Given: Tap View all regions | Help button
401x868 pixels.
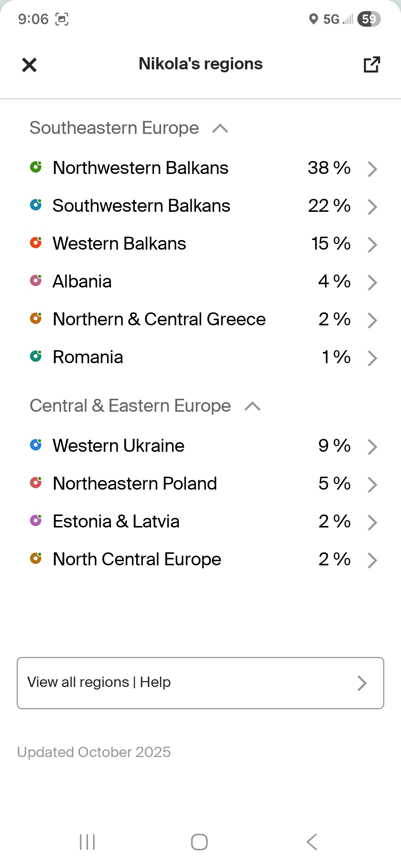Looking at the screenshot, I should [200, 683].
